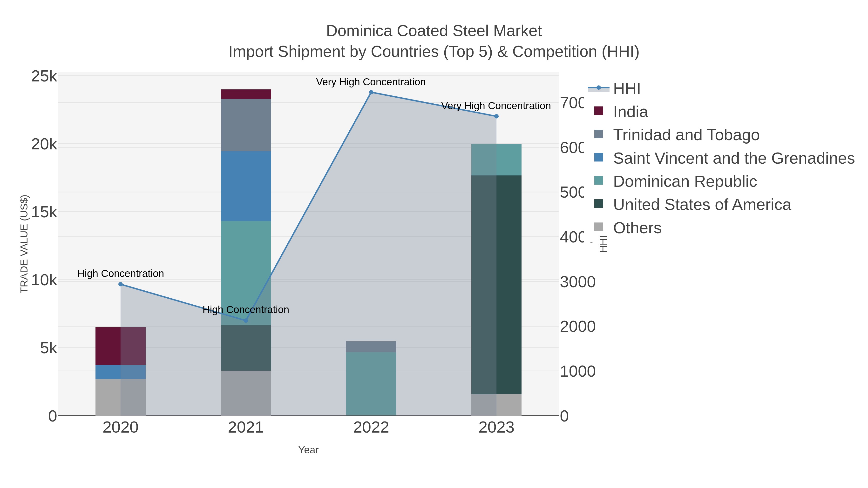Viewport: 868px width, 488px height.
Task: Click the 'Very High Concentration' label above 2022
Action: coord(371,82)
